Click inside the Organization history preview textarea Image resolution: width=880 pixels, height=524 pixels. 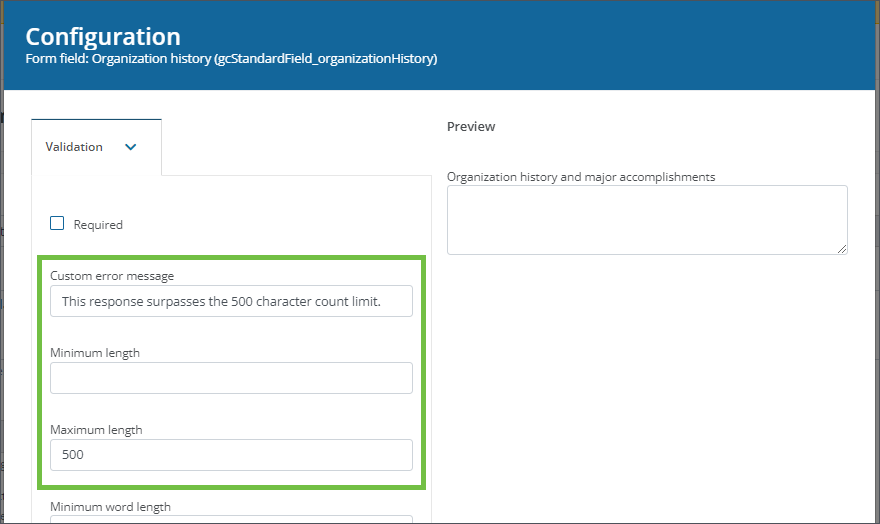tap(646, 219)
